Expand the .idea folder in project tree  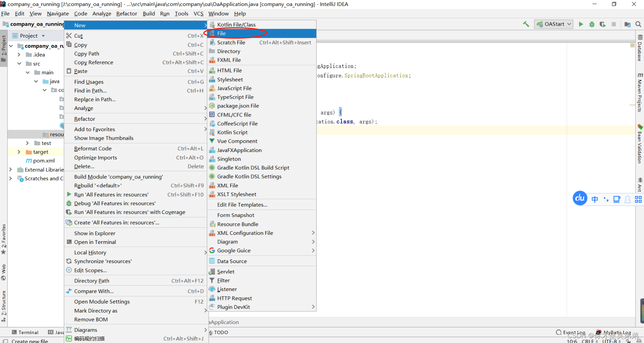[x=19, y=55]
